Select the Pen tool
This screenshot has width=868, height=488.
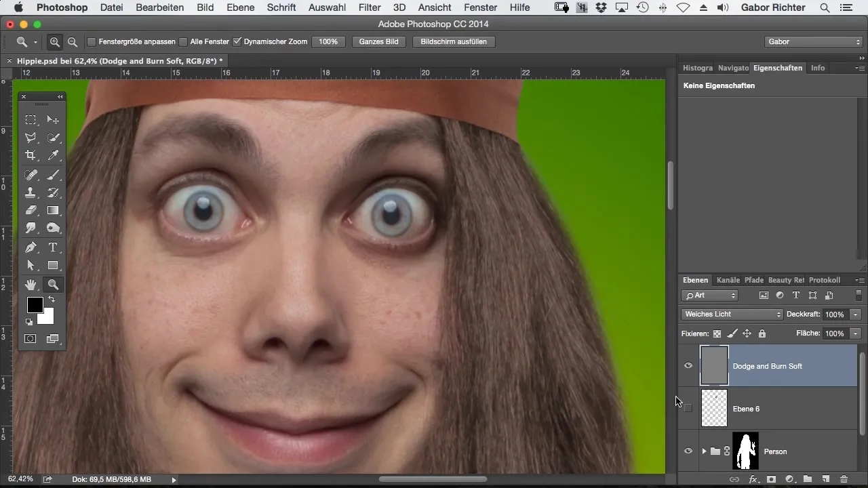(31, 247)
